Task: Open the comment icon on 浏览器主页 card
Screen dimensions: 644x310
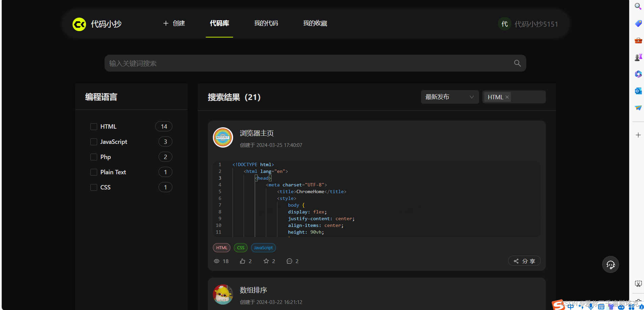Action: click(289, 261)
